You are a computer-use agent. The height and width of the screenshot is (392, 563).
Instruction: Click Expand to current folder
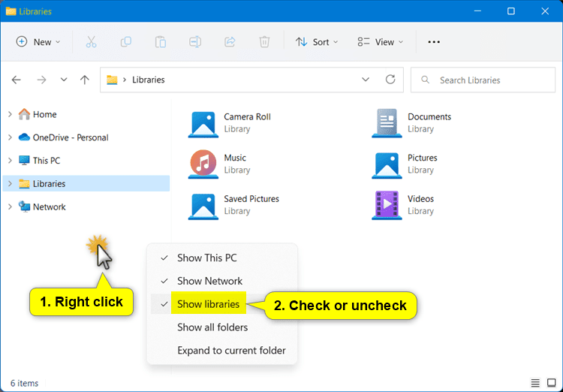[x=222, y=350]
